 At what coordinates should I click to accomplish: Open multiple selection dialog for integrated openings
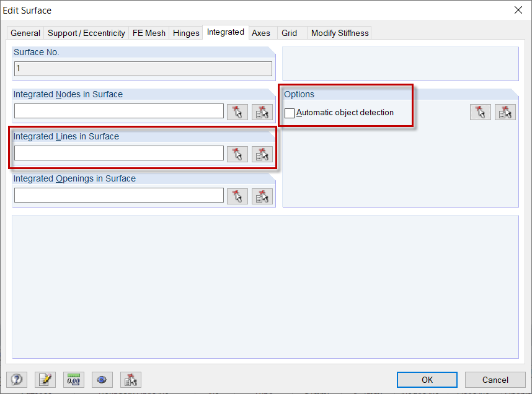262,195
